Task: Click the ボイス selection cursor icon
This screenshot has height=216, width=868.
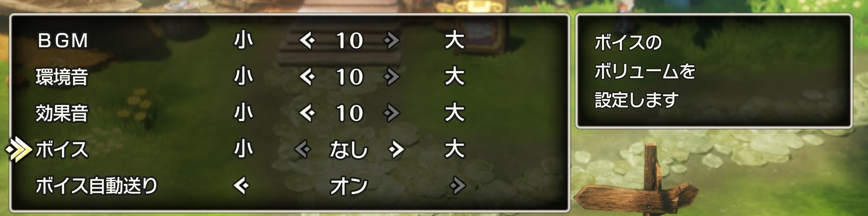Action: [19, 149]
